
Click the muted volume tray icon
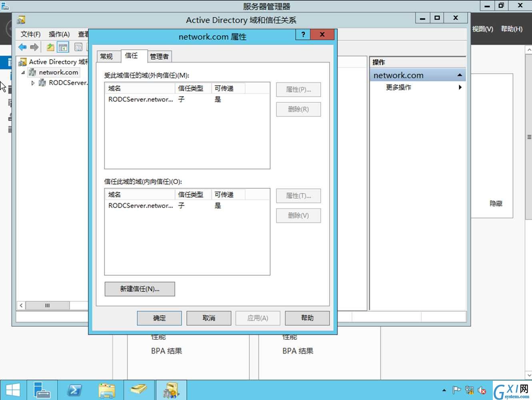pyautogui.click(x=482, y=390)
